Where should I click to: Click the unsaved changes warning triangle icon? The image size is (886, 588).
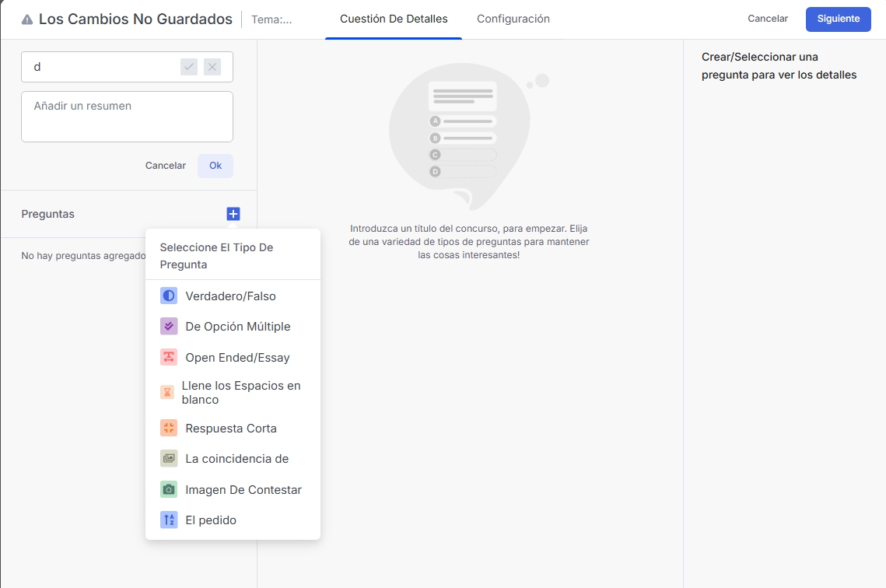26,19
